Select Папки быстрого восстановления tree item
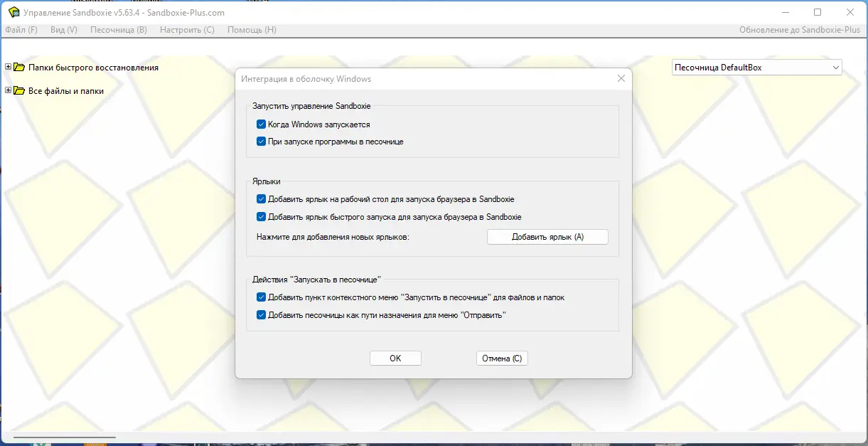The width and height of the screenshot is (868, 446). click(x=93, y=68)
